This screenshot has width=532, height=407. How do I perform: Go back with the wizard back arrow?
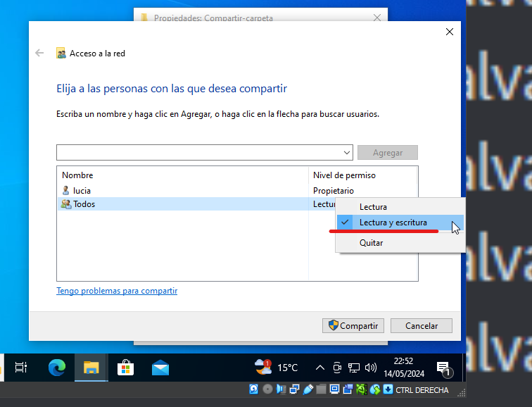[39, 53]
